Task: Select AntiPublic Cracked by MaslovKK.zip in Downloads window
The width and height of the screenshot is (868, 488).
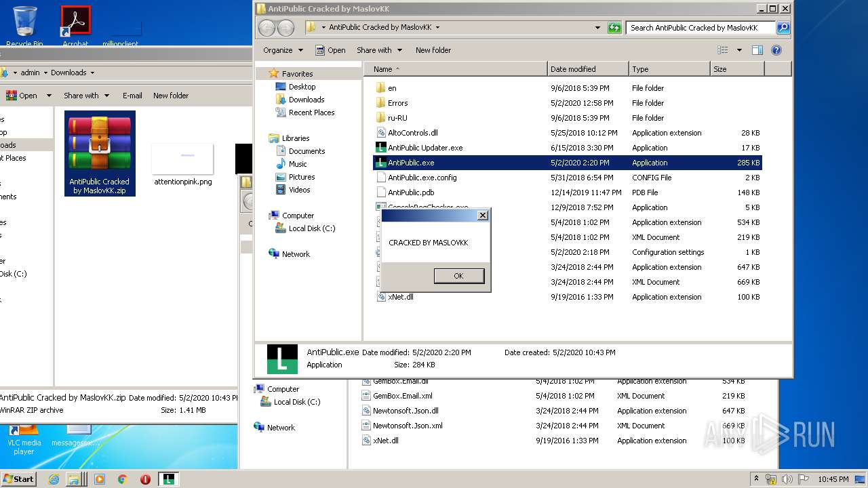Action: pyautogui.click(x=100, y=154)
